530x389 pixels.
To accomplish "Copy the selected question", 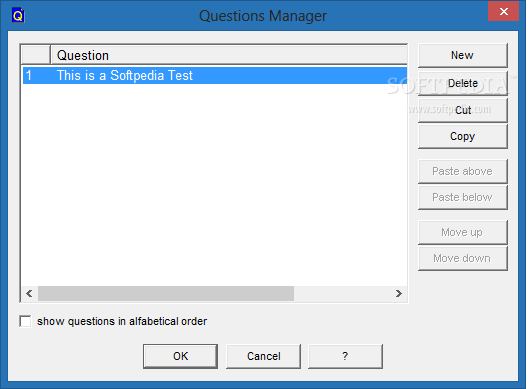I will coord(462,136).
